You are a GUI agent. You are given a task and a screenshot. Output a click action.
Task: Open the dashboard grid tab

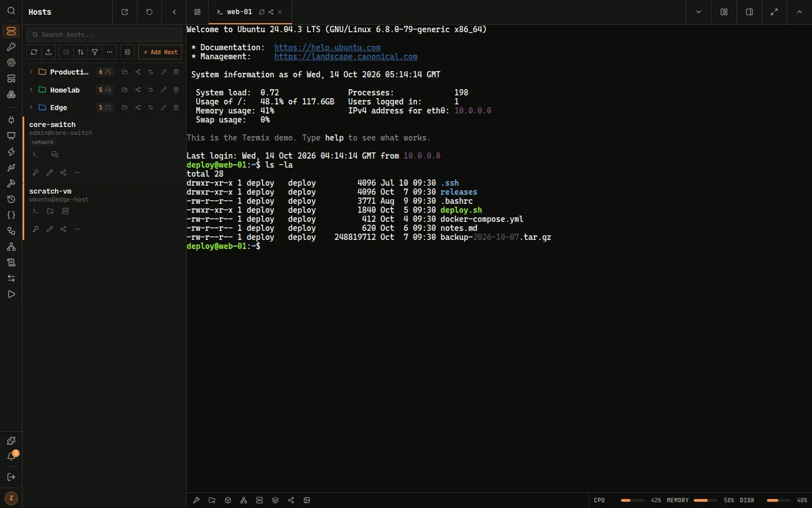pyautogui.click(x=197, y=12)
